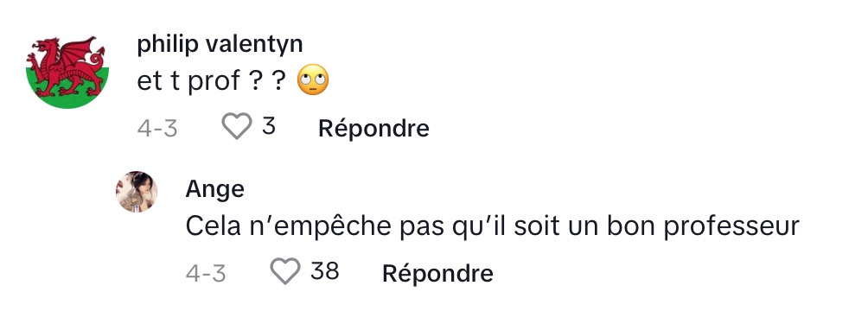868x311 pixels.
Task: Open Ange's profile picture
Action: (137, 192)
